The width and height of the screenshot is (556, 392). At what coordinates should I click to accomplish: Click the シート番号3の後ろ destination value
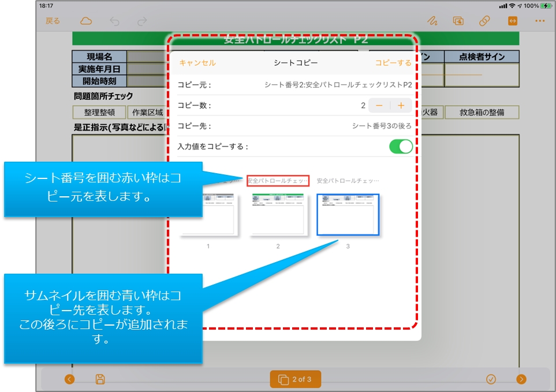tap(382, 126)
